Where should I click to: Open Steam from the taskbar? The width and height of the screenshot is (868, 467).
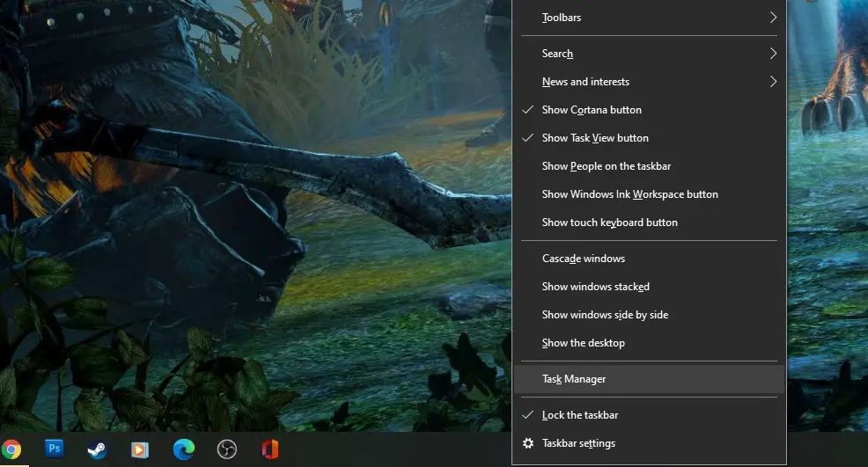[x=97, y=449]
